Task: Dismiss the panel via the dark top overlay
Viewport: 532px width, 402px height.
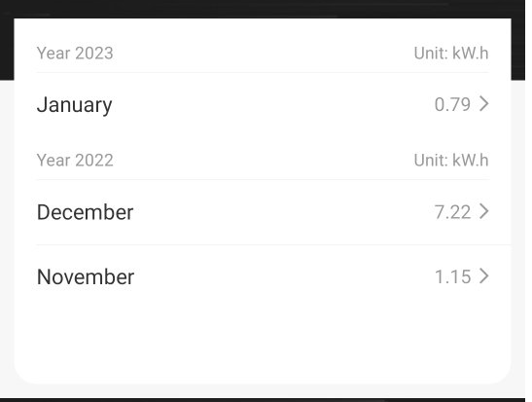Action: tap(263, 9)
